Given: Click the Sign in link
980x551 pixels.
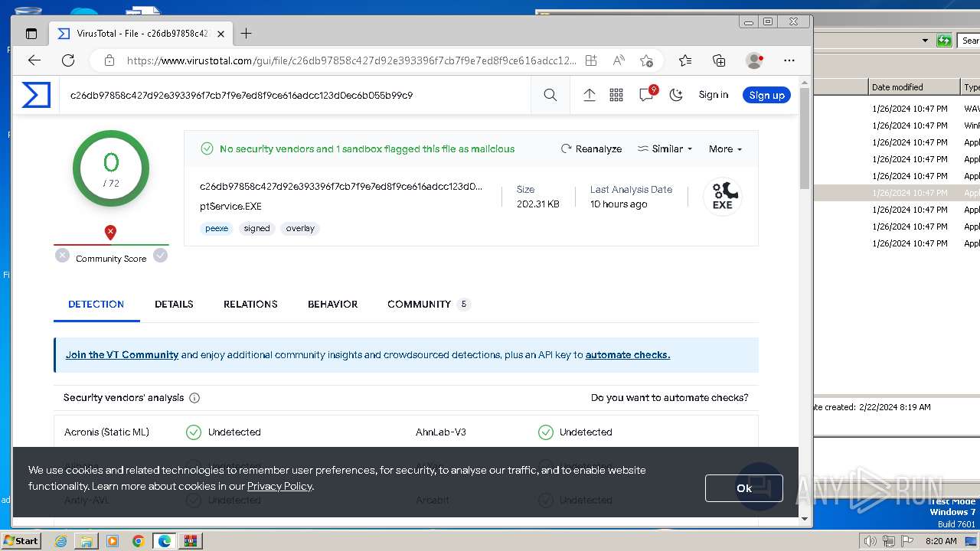Looking at the screenshot, I should (714, 95).
